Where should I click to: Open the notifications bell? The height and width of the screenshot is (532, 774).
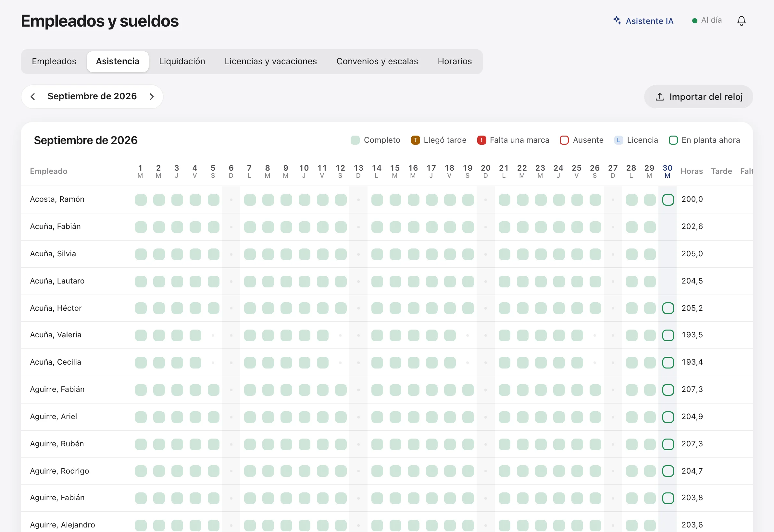(x=741, y=21)
